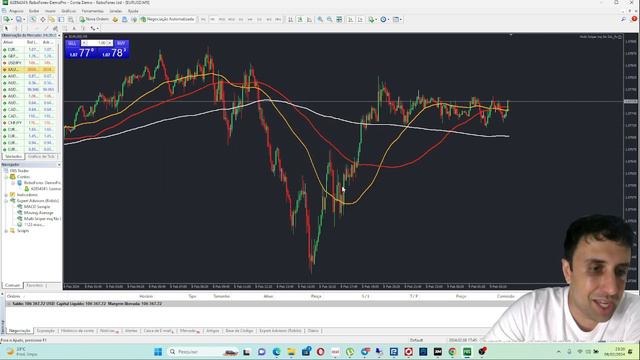Select Moving Average expert advisor
The image size is (640, 360).
pyautogui.click(x=38, y=213)
